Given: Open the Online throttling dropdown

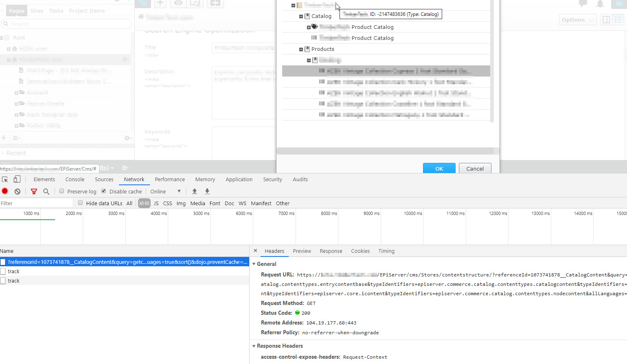Looking at the screenshot, I should click(x=165, y=191).
